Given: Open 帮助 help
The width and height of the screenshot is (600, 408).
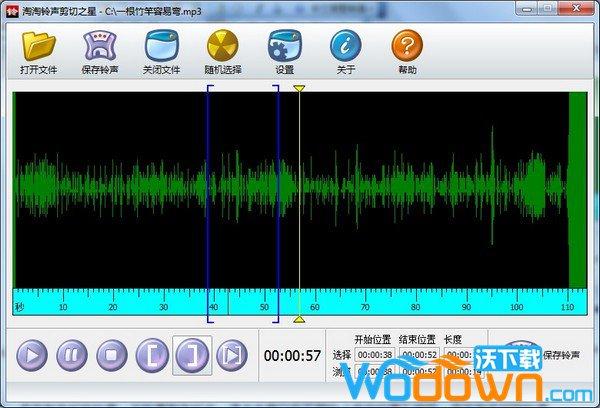Looking at the screenshot, I should coord(407,52).
